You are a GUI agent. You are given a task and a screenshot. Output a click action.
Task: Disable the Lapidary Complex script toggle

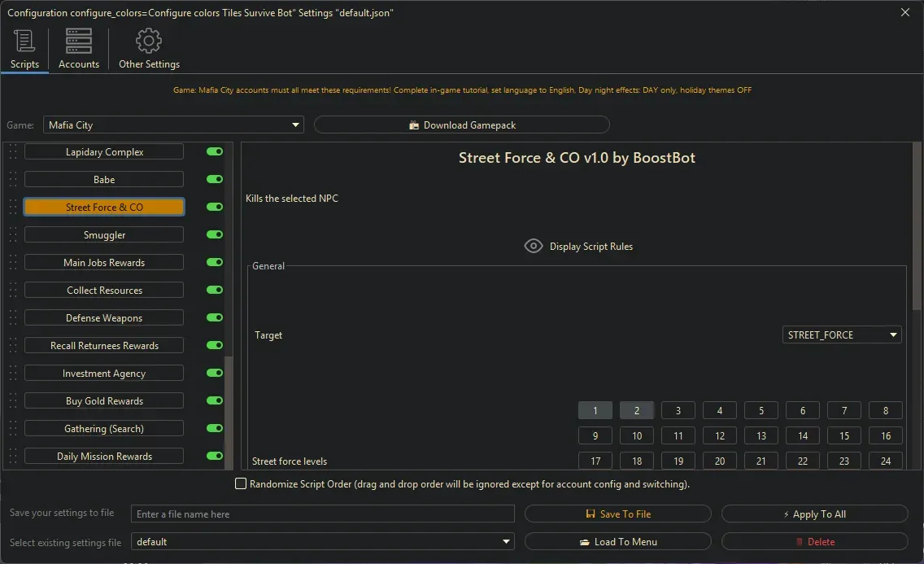coord(215,152)
